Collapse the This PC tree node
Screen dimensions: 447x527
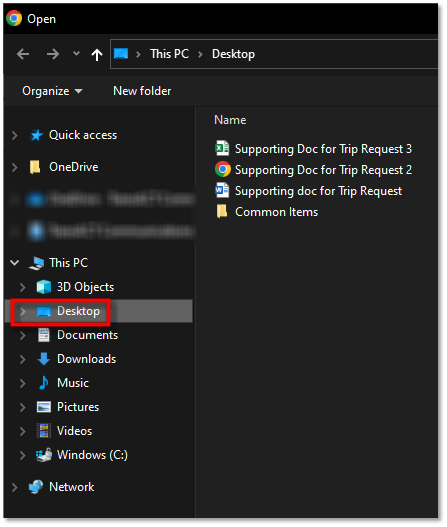(14, 263)
